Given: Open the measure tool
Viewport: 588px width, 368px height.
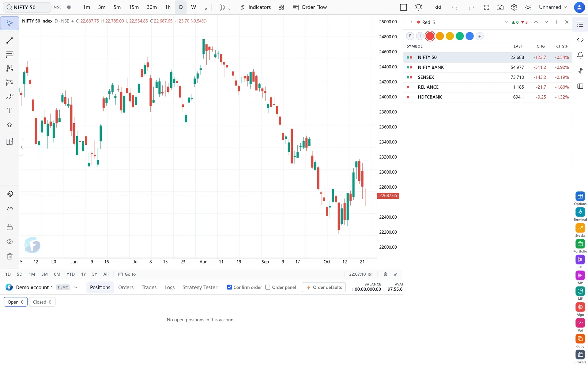Looking at the screenshot, I should pos(9,142).
